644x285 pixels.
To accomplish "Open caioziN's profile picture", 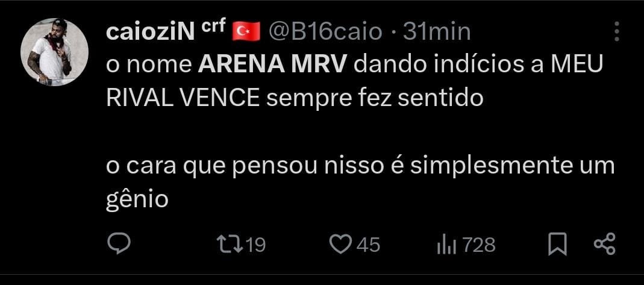I will (x=54, y=52).
